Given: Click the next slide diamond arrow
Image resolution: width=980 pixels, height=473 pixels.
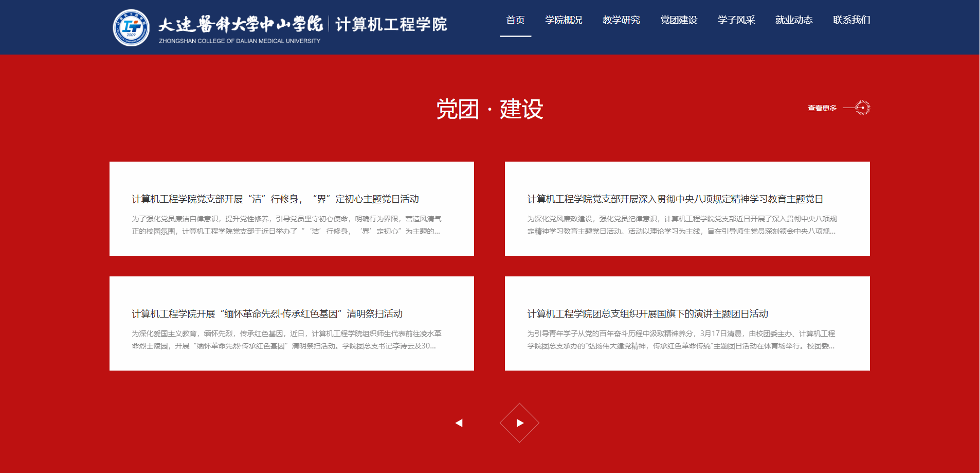Looking at the screenshot, I should (x=519, y=423).
